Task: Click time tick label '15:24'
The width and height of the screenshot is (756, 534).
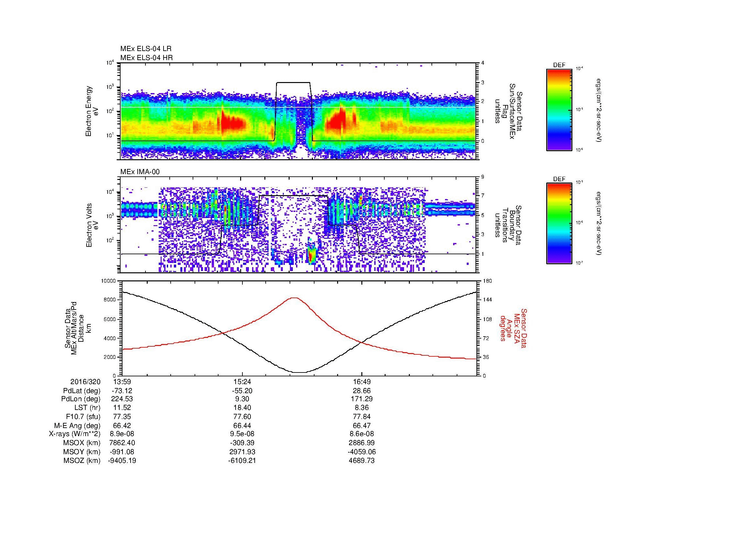Action: click(242, 382)
